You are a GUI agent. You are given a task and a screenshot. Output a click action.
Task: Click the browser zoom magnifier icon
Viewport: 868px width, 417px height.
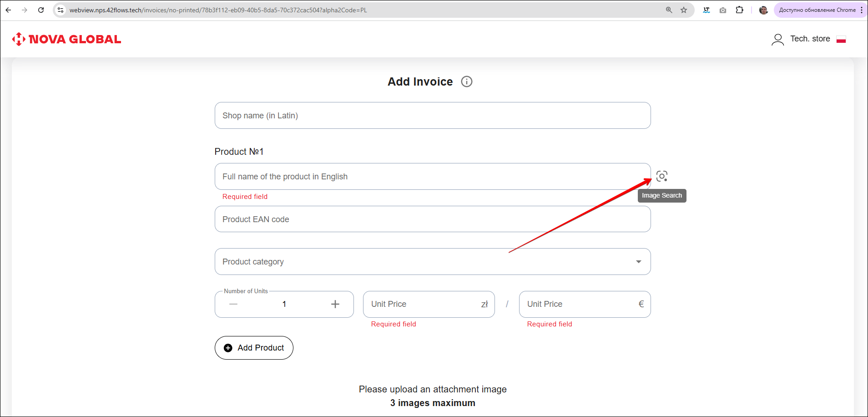click(x=669, y=10)
